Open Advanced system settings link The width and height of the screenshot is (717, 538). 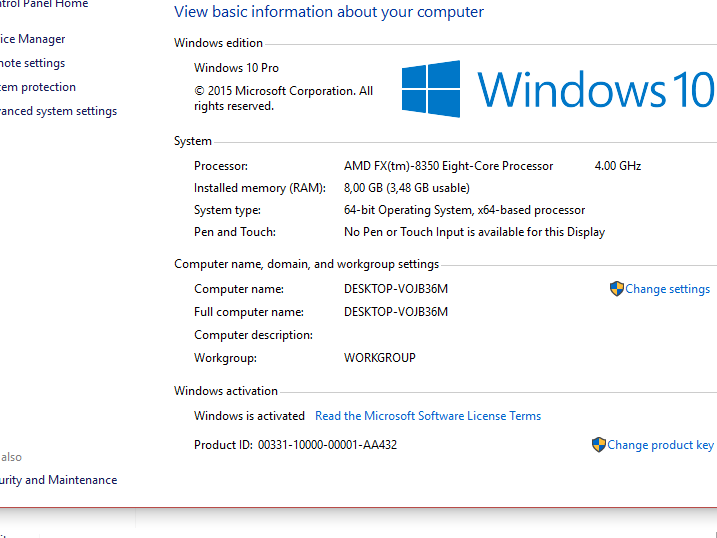(59, 111)
